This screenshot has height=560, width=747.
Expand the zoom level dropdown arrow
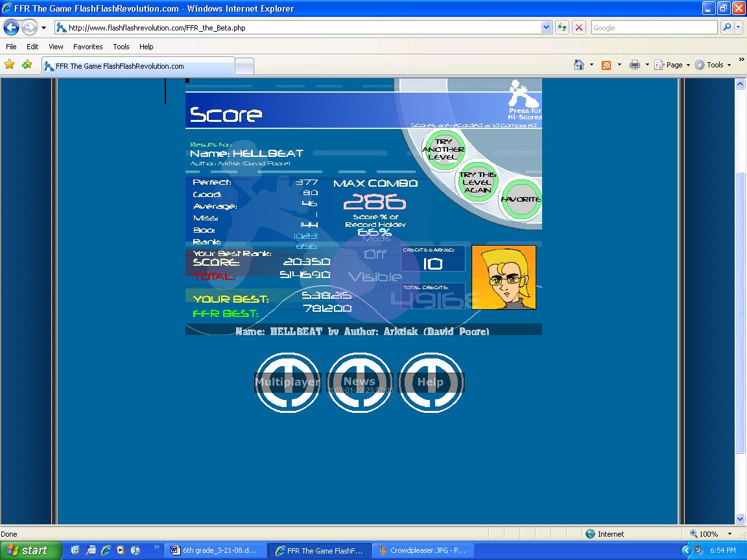coord(729,534)
